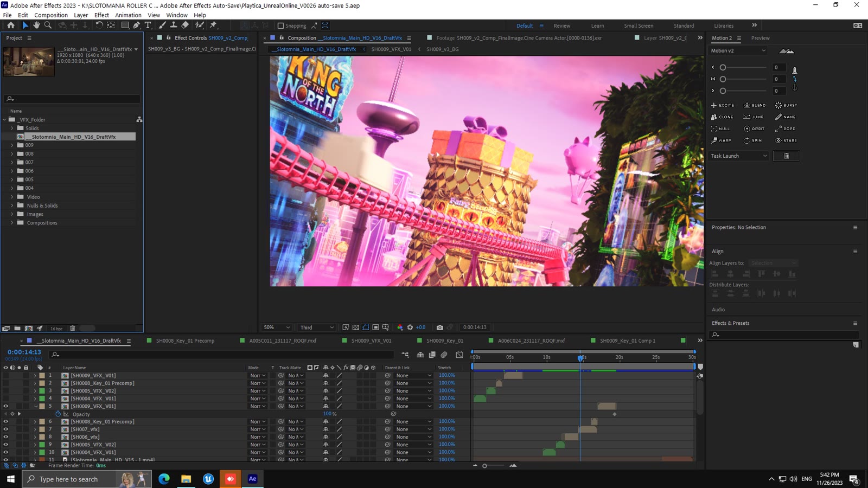The image size is (868, 488).
Task: Open the 50% magnification dropdown
Action: click(x=277, y=328)
